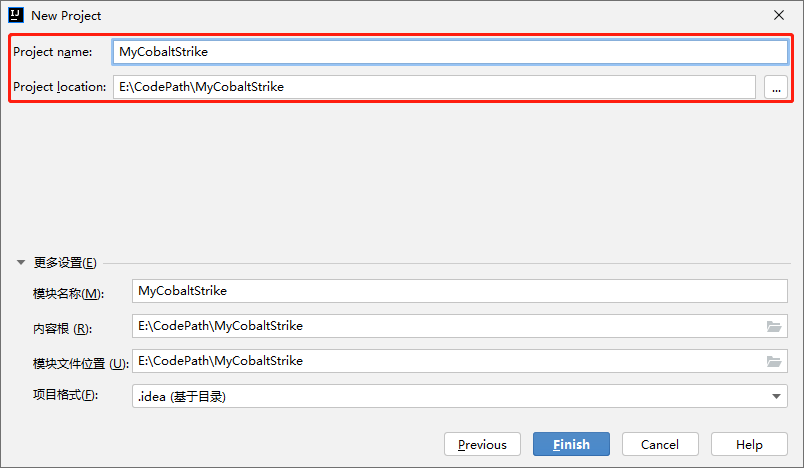Click the 模块名称 (module name) input field

tap(459, 291)
